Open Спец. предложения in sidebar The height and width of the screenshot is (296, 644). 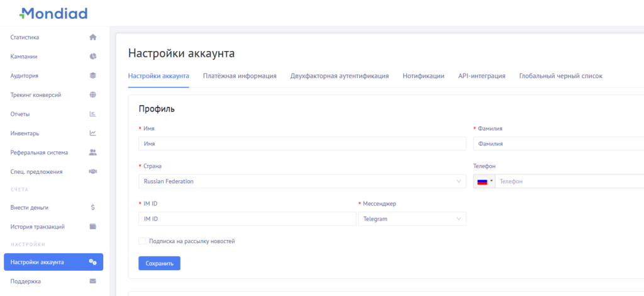53,172
